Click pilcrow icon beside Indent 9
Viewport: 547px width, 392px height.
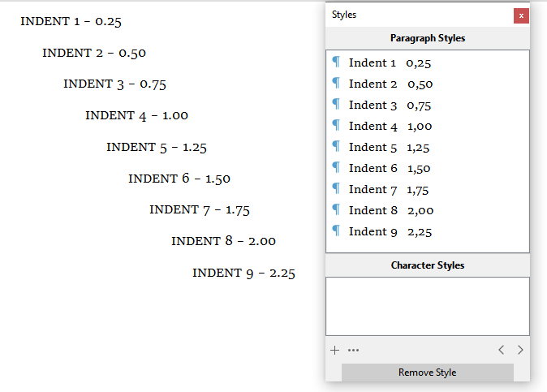[x=335, y=230]
